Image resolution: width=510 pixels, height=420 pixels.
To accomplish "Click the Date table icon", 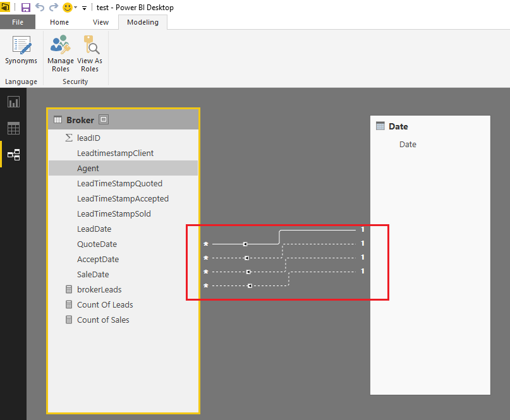I will 380,126.
